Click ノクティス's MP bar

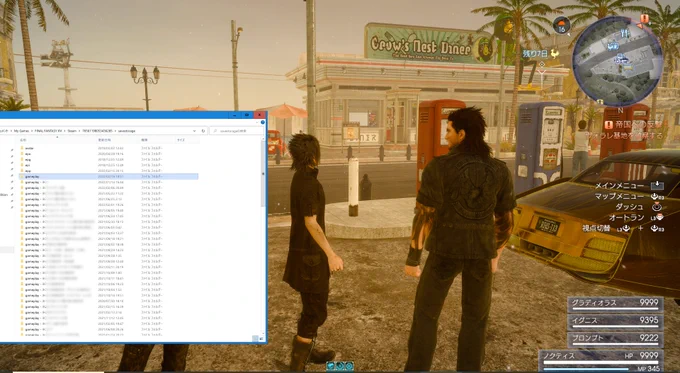click(x=586, y=369)
